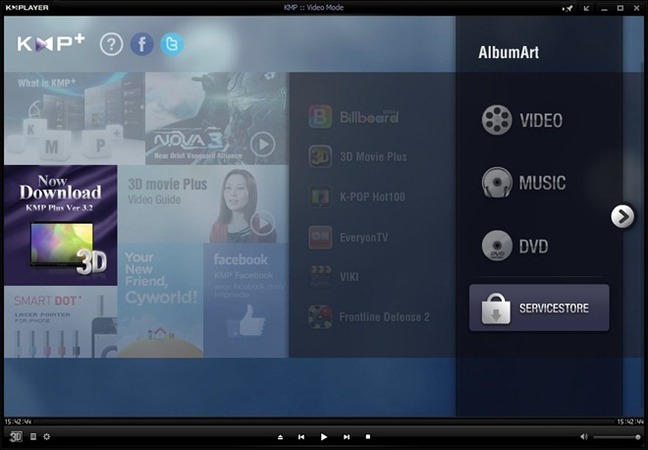Click the EveryonTV text label

click(364, 238)
